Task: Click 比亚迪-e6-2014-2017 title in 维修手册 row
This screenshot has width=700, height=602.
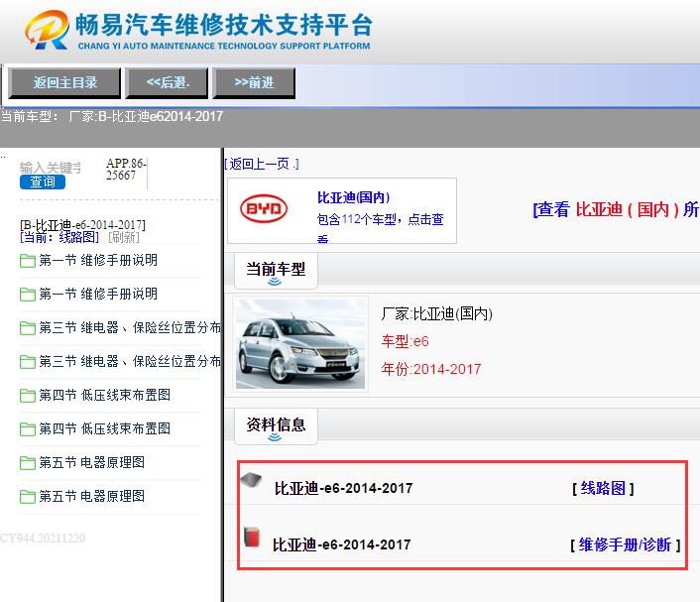Action: coord(341,544)
